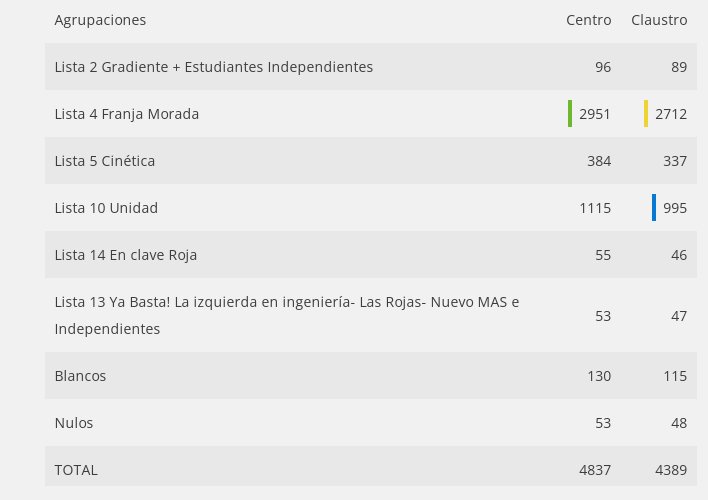Click the Lista 10 Unidad row label
The image size is (708, 500).
(106, 208)
